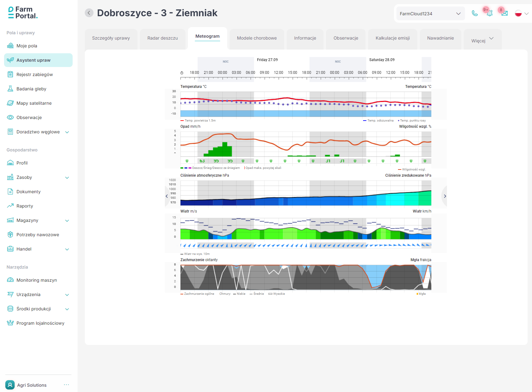Expand the Więcej tab dropdown
The width and height of the screenshot is (532, 392).
pyautogui.click(x=482, y=39)
